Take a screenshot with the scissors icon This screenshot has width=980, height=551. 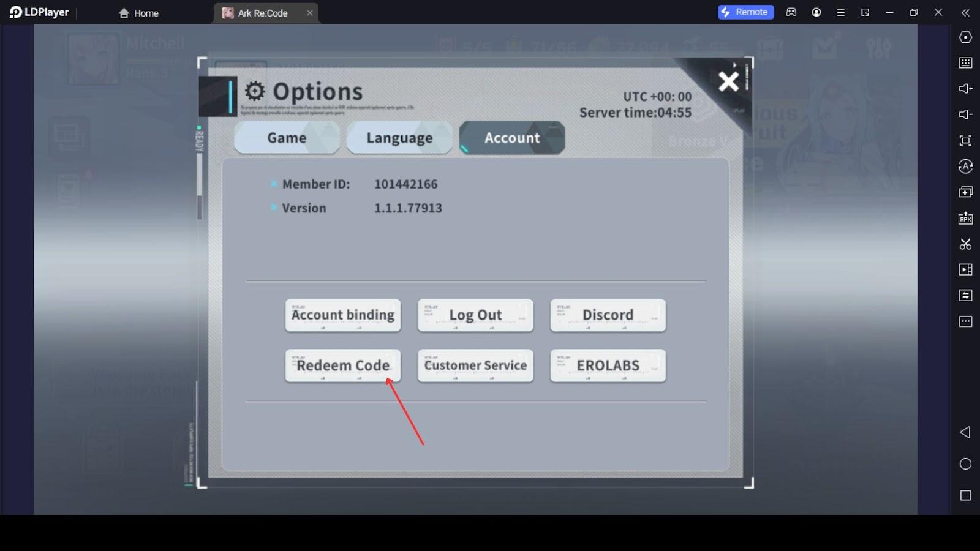[965, 244]
